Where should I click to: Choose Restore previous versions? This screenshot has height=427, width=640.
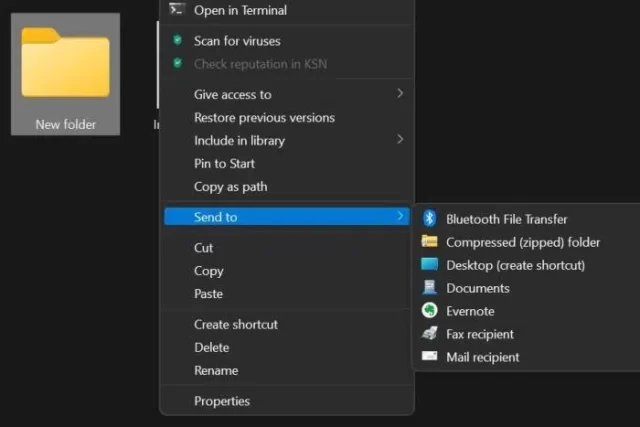[x=264, y=118]
